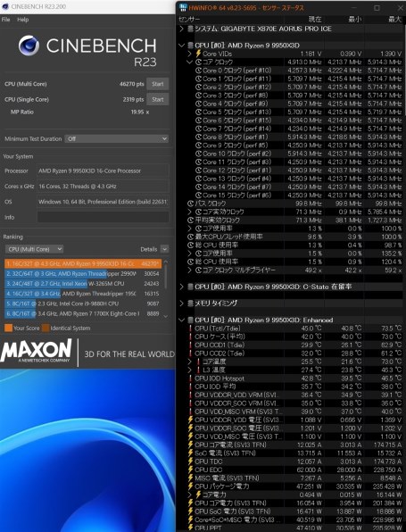
Task: Open the CPU (Multi Core) ranking dropdown
Action: tap(34, 249)
